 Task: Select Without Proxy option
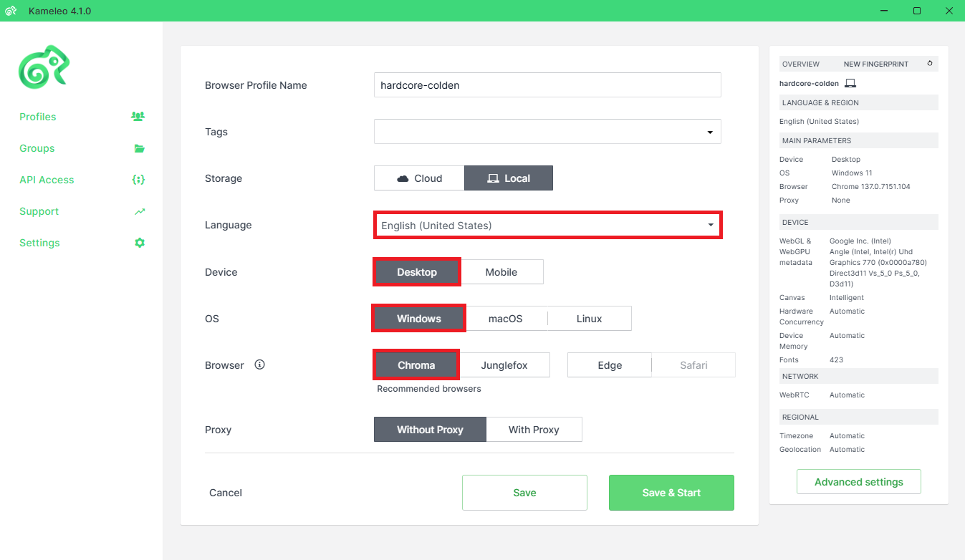click(x=430, y=430)
